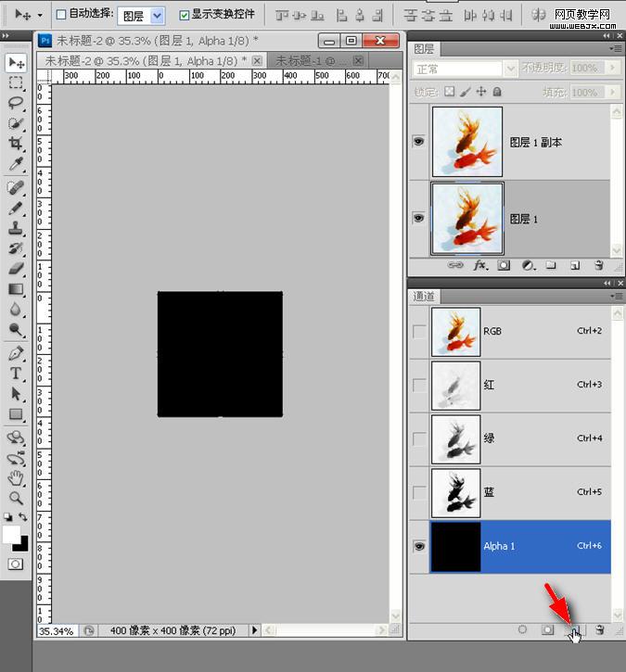Swap foreground and background colors
The image size is (626, 672).
coord(23,517)
